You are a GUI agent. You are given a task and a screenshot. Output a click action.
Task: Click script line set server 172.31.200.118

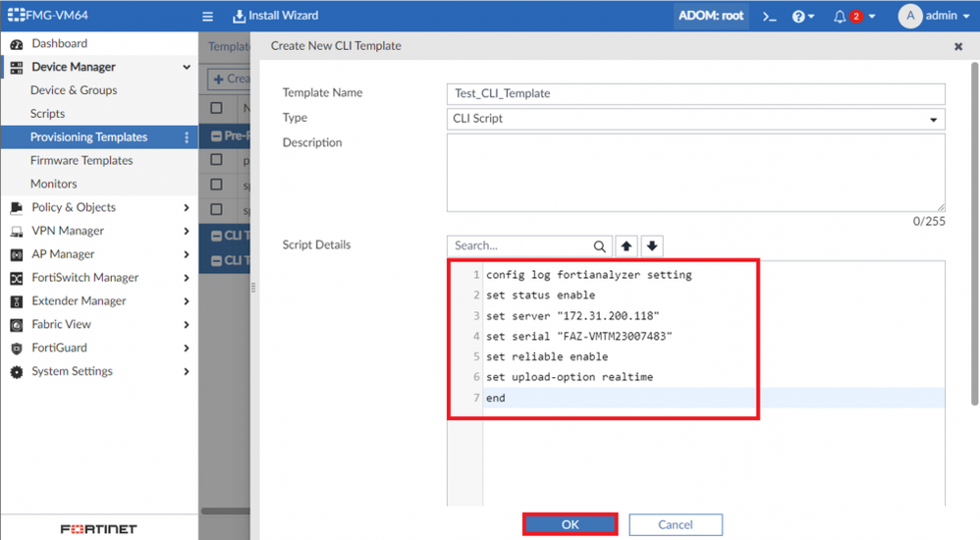(572, 315)
